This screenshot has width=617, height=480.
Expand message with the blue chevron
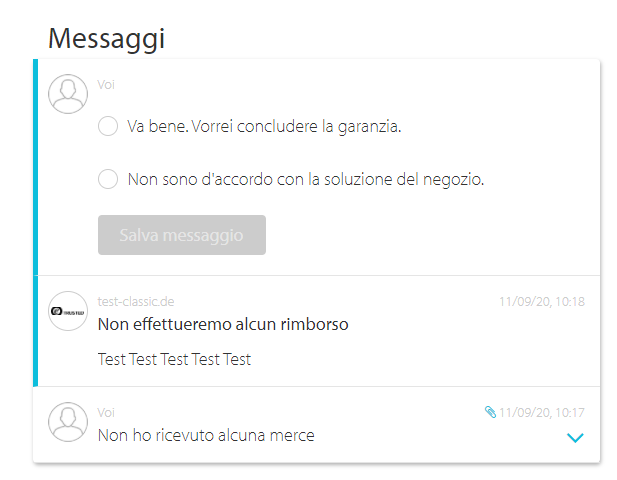pos(575,438)
